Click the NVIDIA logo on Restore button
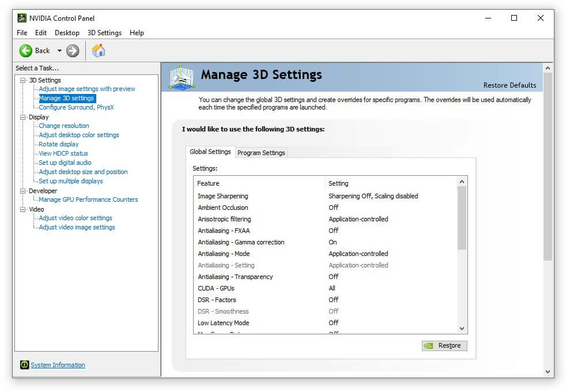The image size is (570, 392). 429,346
